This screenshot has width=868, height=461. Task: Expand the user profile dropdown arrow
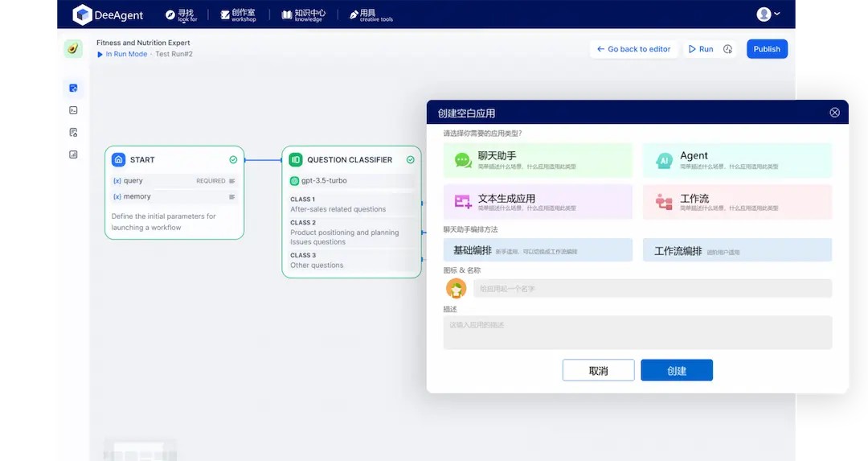click(776, 14)
